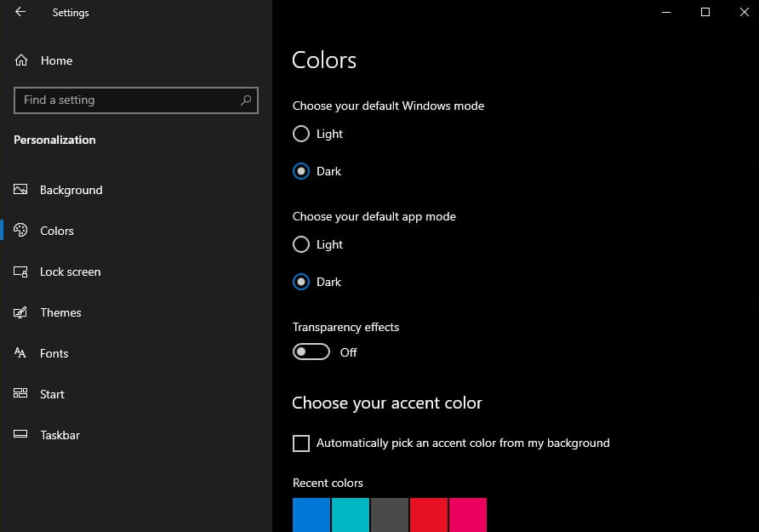759x532 pixels.
Task: Click the Transparency effects label
Action: (x=345, y=327)
